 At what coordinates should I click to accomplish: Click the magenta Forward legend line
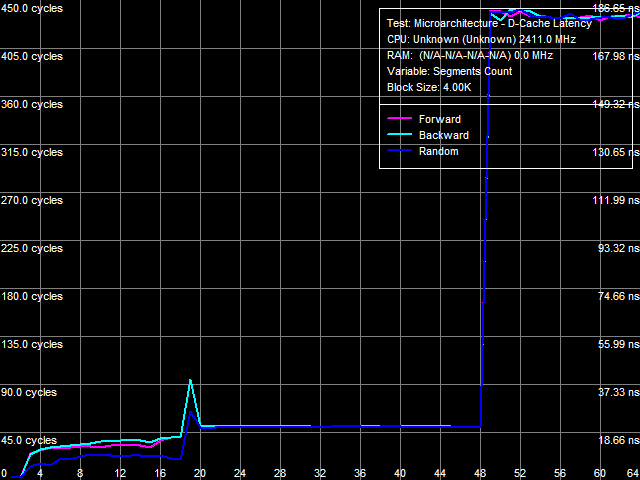(x=400, y=119)
